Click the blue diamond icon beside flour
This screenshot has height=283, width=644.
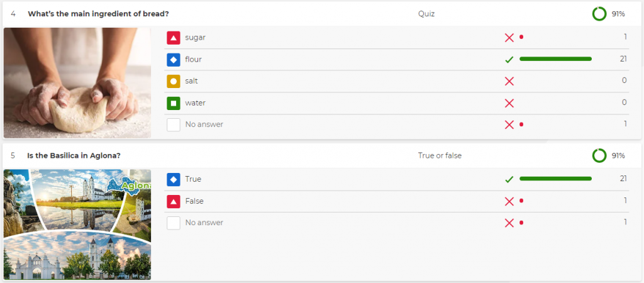click(x=174, y=60)
